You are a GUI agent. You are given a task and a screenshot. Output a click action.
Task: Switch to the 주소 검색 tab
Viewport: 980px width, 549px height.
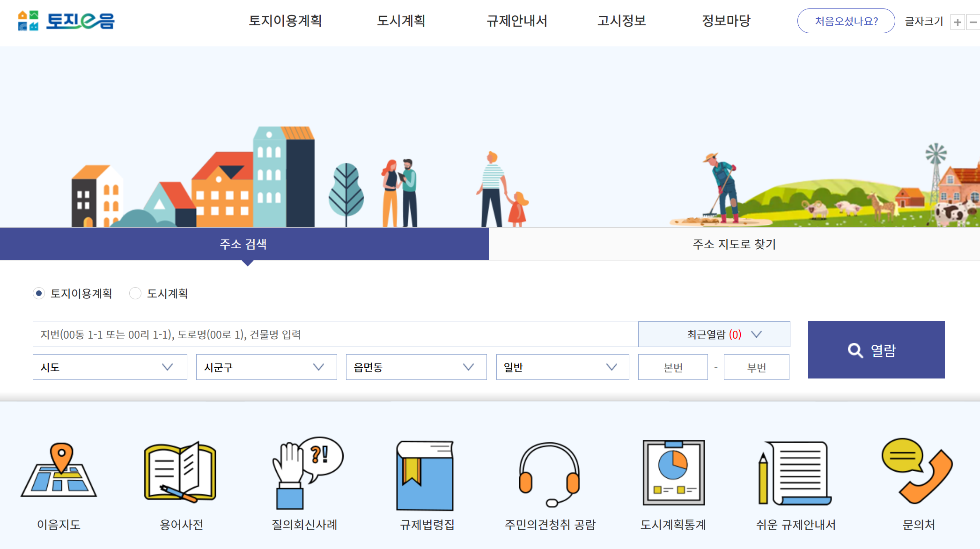tap(244, 244)
